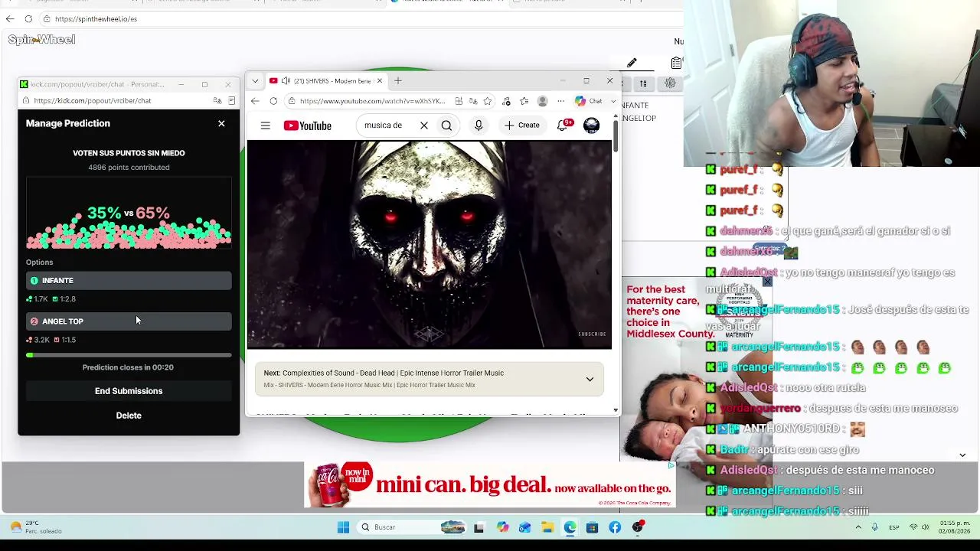
Task: Click the YouTube search magnifier button
Action: 446,126
